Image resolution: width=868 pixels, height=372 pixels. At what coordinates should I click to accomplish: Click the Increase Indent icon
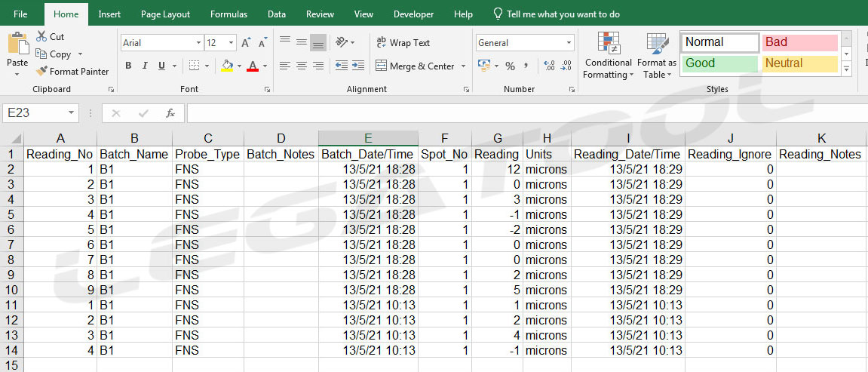[x=359, y=66]
